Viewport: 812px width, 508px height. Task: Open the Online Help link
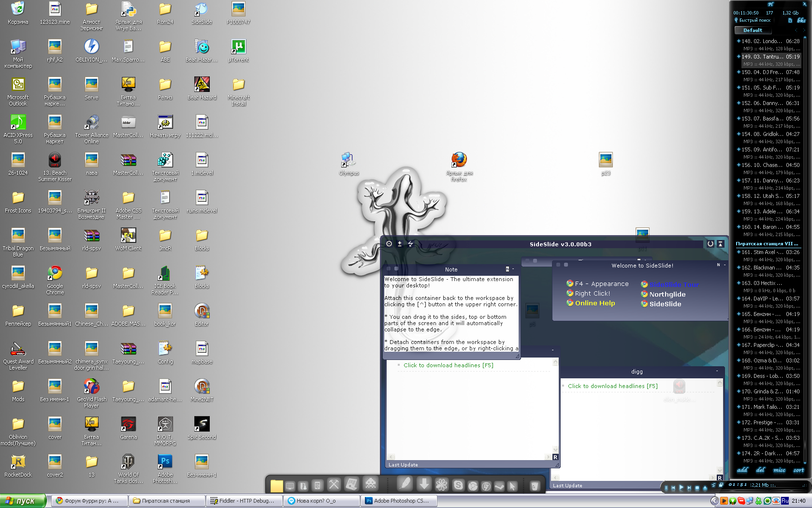[594, 303]
